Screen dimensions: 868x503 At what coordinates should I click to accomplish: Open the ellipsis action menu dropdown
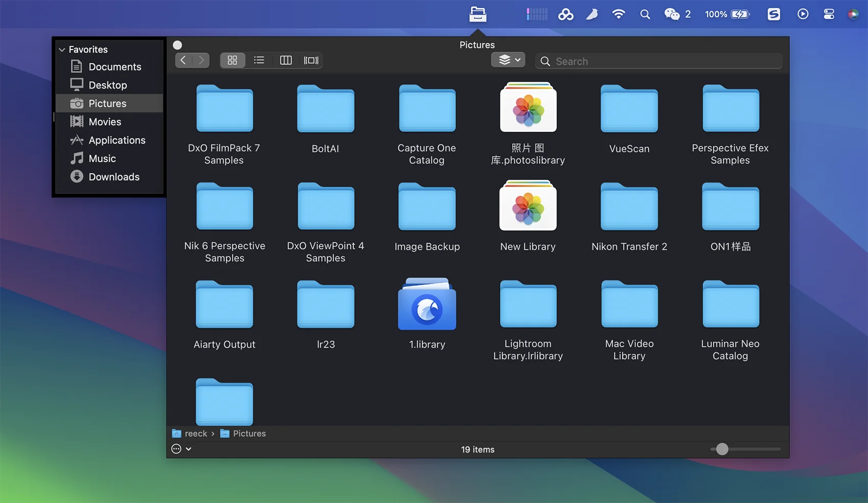[x=181, y=449]
